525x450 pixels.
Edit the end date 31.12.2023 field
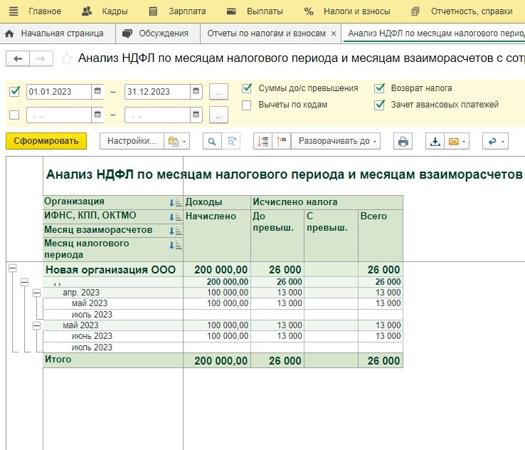click(x=157, y=92)
